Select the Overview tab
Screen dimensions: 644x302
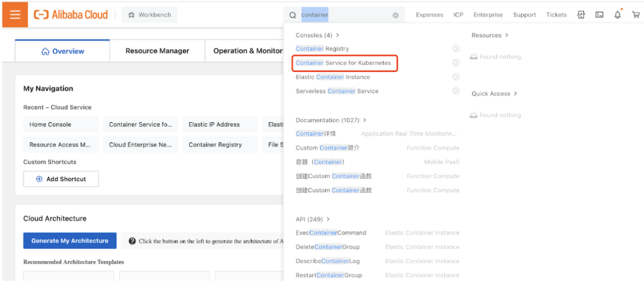point(62,52)
